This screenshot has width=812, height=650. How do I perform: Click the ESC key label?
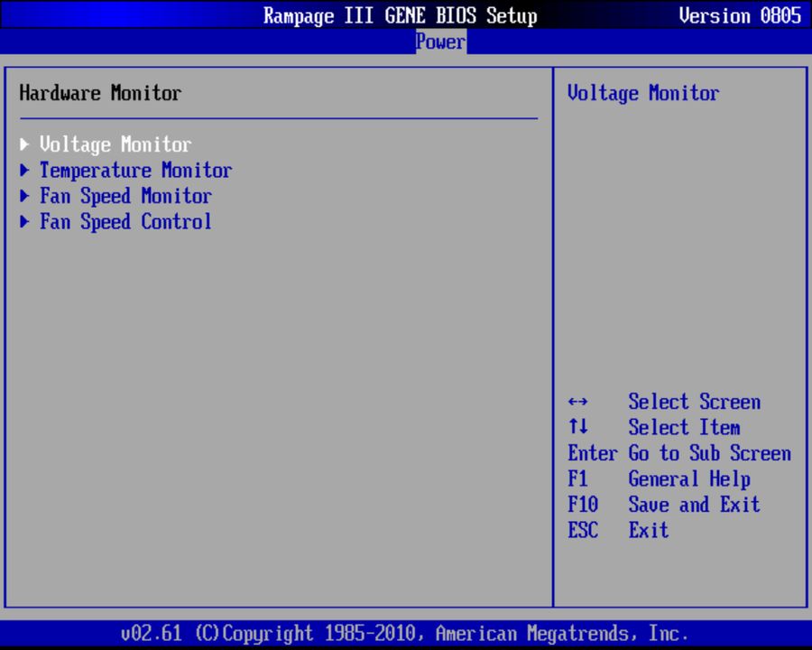pos(583,530)
